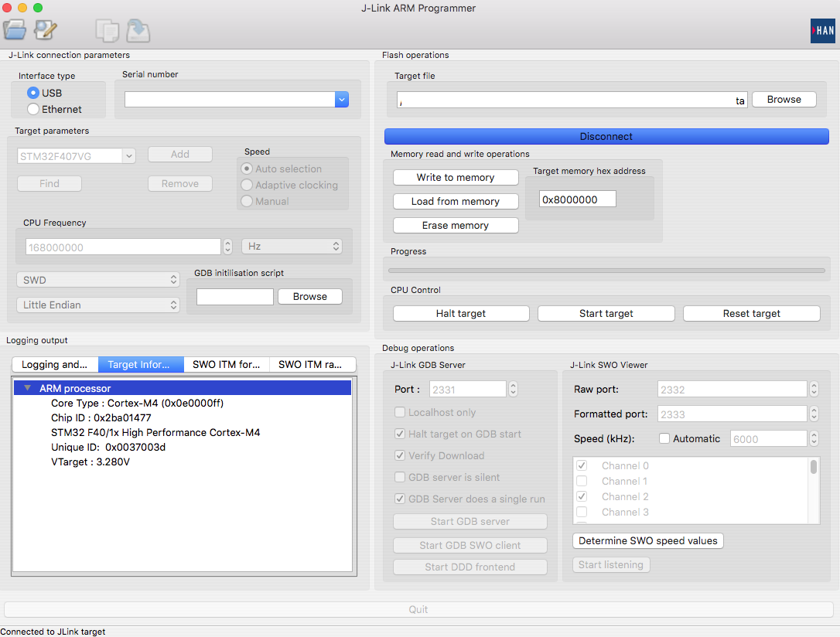Choose Auto selection speed option
The height and width of the screenshot is (637, 840).
pos(247,169)
